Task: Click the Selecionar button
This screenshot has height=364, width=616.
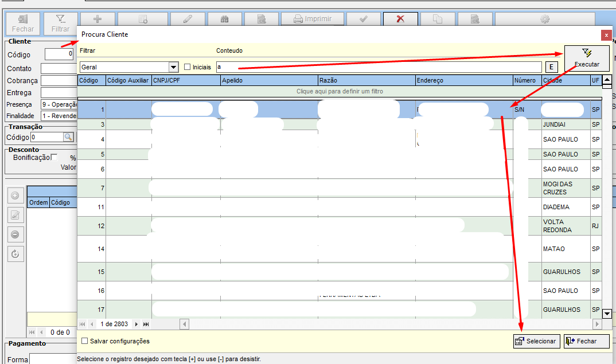Action: coord(536,341)
